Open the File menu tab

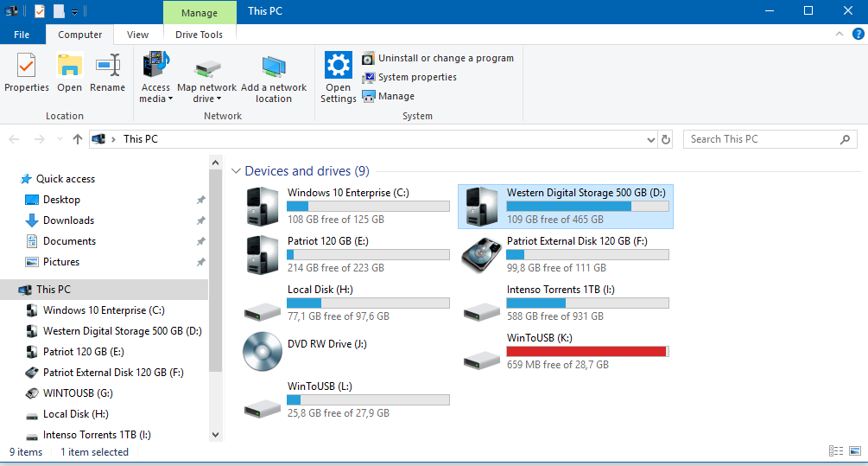22,35
